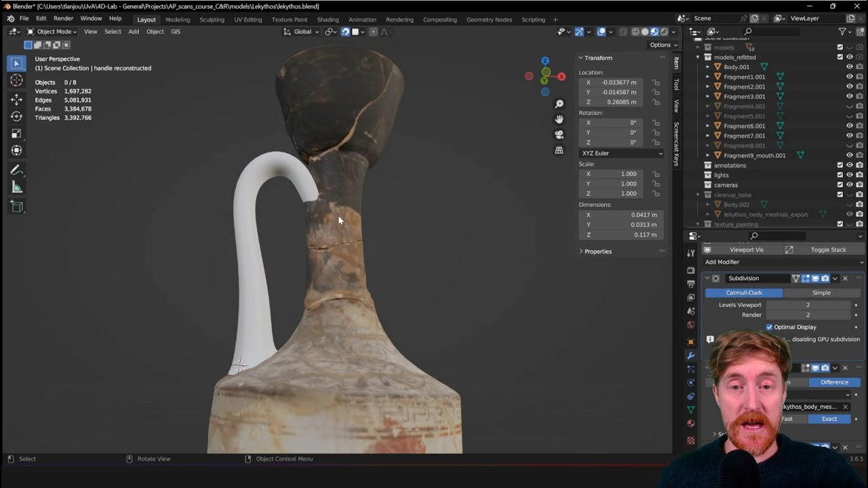This screenshot has height=488, width=868.
Task: Collapse the Subdivision modifier panel
Action: tap(707, 279)
